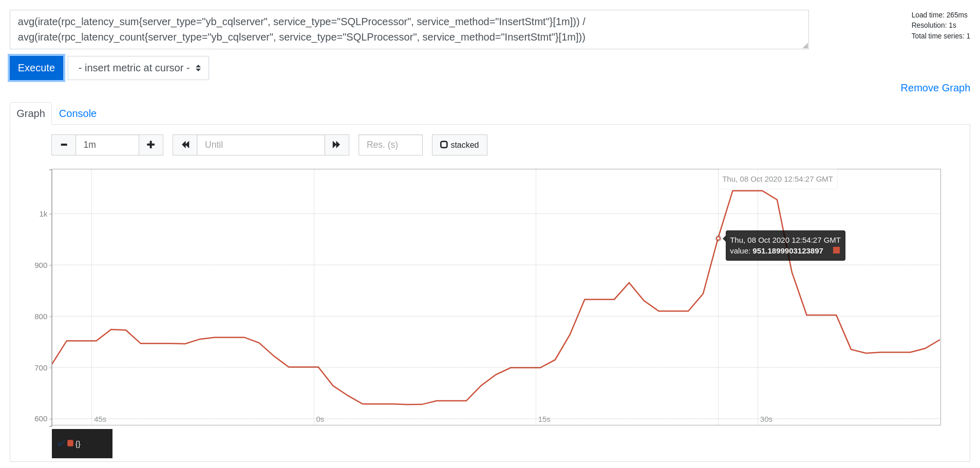Click the red swatch in the hover tooltip
Image resolution: width=980 pixels, height=468 pixels.
836,250
